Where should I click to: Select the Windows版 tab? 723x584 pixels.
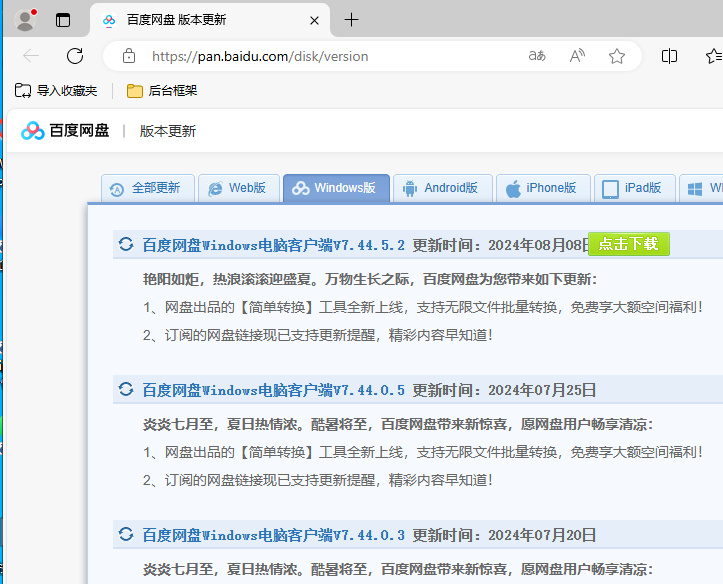tap(337, 188)
